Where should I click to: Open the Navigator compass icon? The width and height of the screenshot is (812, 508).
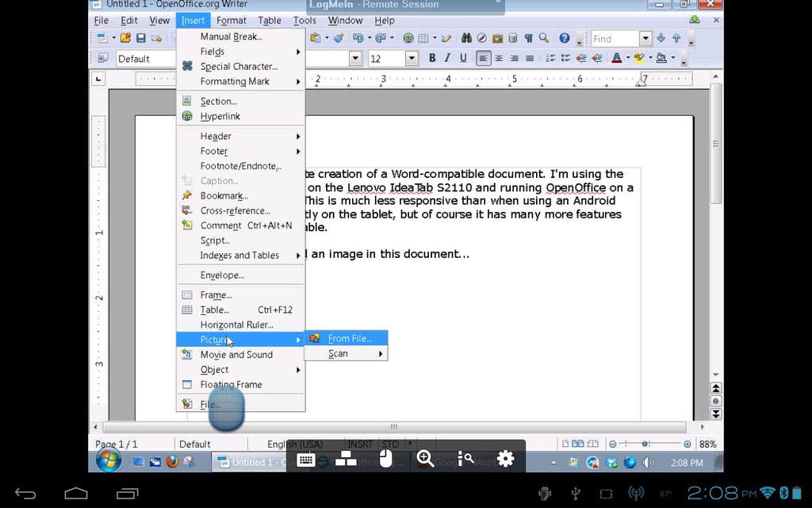[x=482, y=38]
